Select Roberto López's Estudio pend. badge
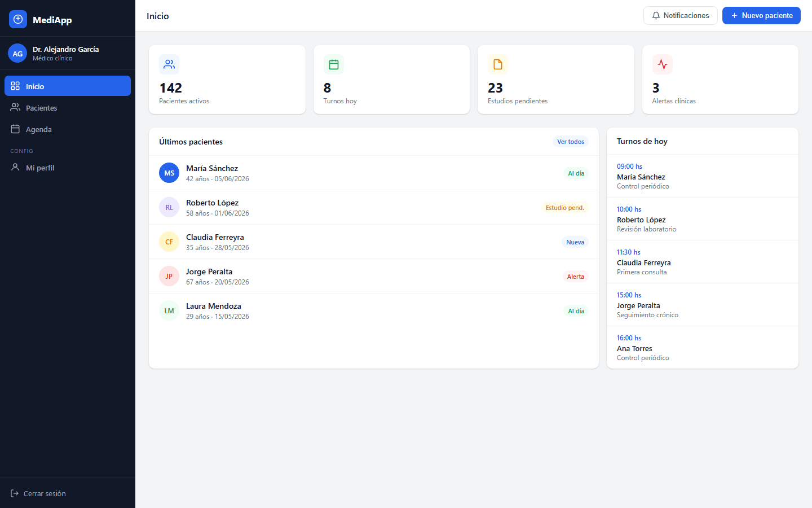This screenshot has width=812, height=508. [565, 208]
